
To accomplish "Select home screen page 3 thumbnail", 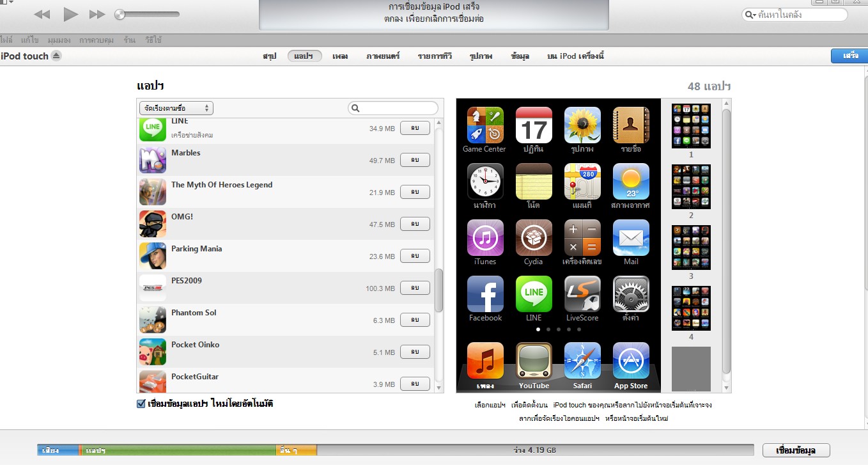I will [691, 248].
